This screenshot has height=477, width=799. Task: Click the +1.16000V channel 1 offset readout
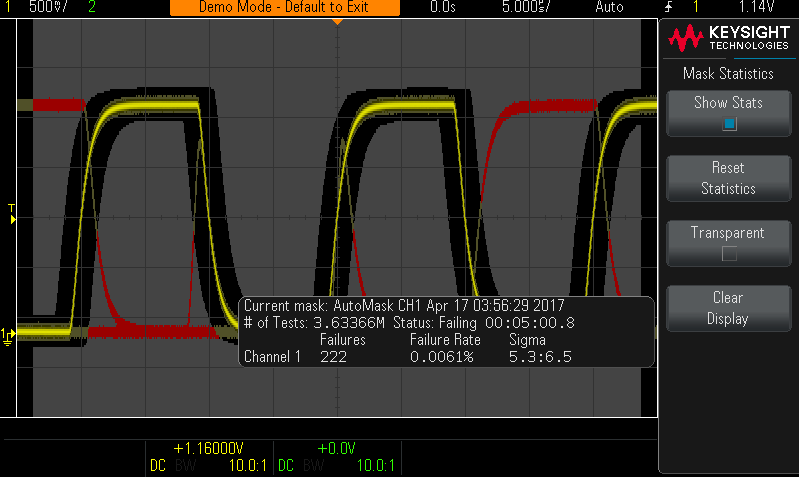(x=209, y=449)
